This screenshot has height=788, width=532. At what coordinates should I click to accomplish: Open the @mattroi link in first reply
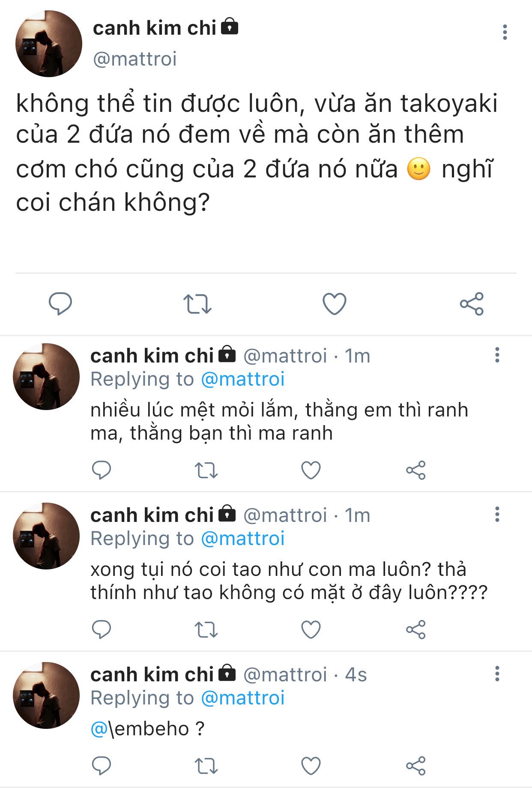(242, 380)
